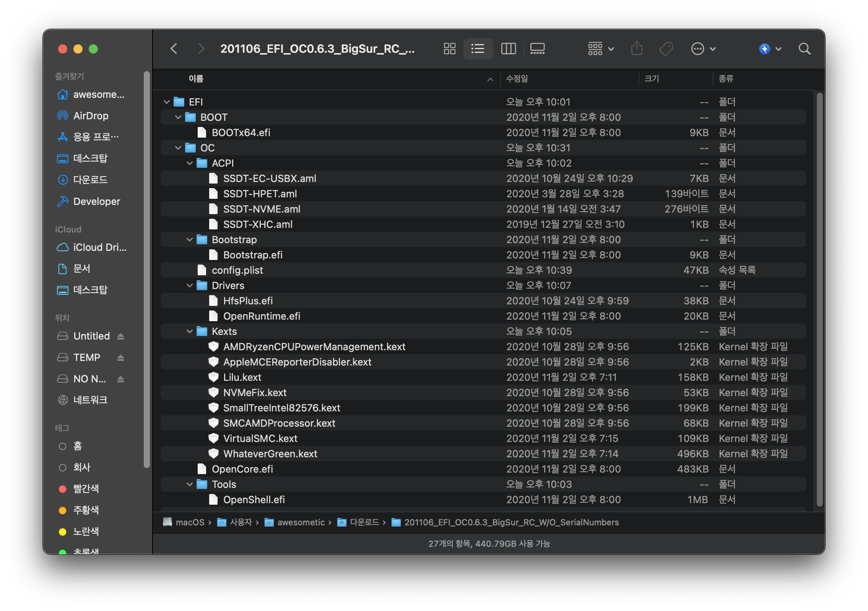Collapse the Kexts folder
This screenshot has height=611, width=868.
pyautogui.click(x=190, y=331)
